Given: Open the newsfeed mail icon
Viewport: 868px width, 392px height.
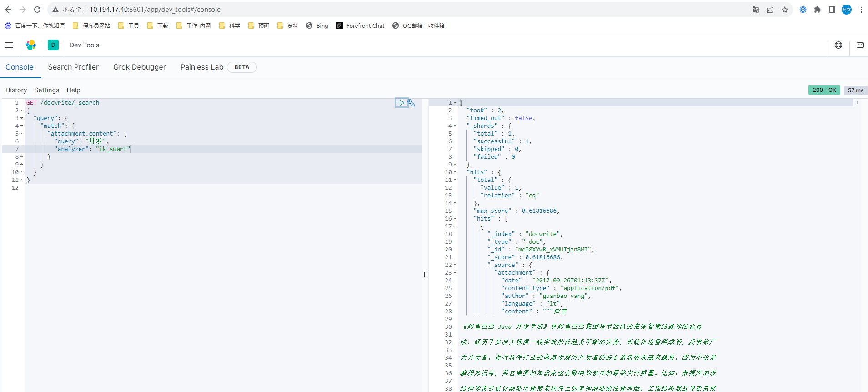Looking at the screenshot, I should (x=860, y=45).
